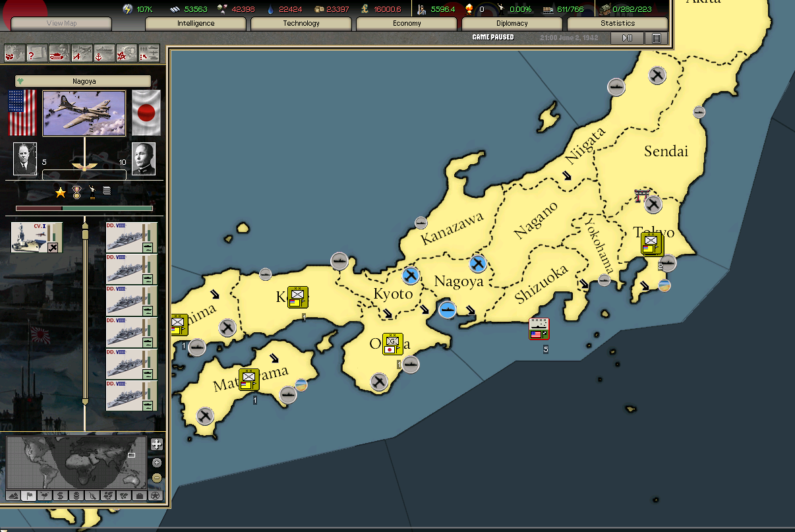Image resolution: width=795 pixels, height=532 pixels.
Task: Open the air forces list (plane icon)
Action: (x=82, y=53)
